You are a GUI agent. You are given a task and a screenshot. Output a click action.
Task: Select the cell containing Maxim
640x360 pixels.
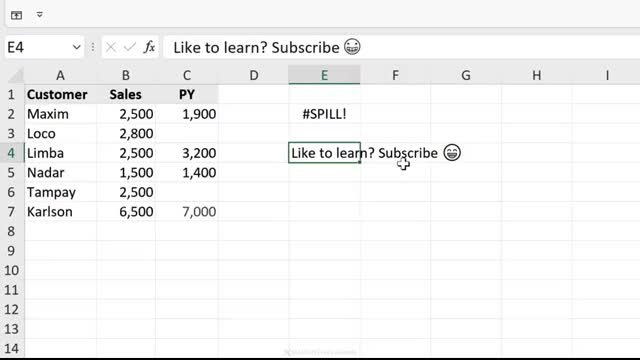[60, 114]
